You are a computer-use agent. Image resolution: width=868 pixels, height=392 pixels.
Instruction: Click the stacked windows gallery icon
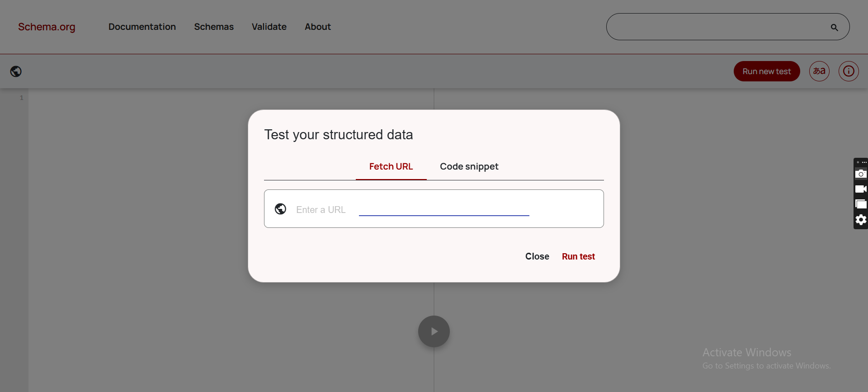click(x=861, y=204)
